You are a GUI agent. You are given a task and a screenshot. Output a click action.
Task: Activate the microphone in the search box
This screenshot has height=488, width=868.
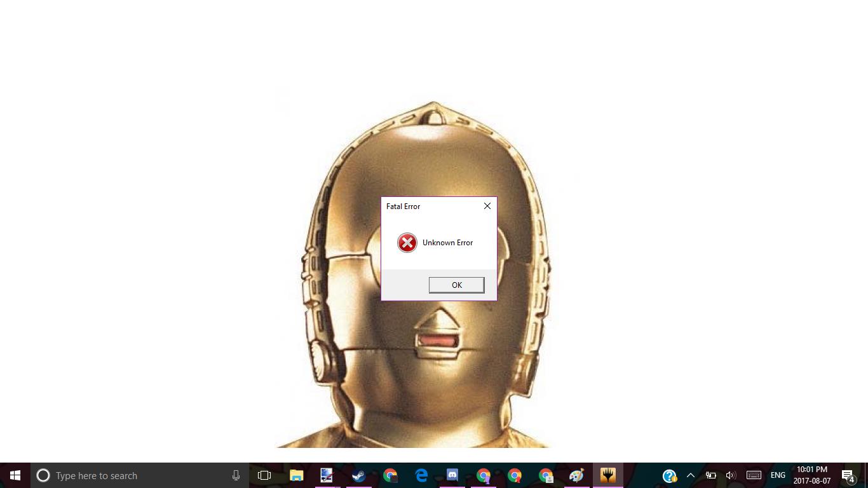click(x=236, y=475)
